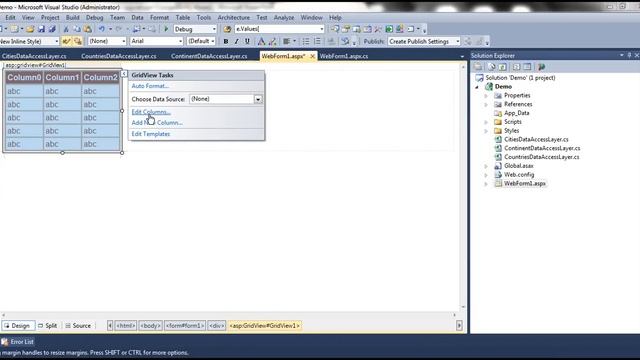Toggle Bold formatting
640x360 pixels.
pos(226,41)
